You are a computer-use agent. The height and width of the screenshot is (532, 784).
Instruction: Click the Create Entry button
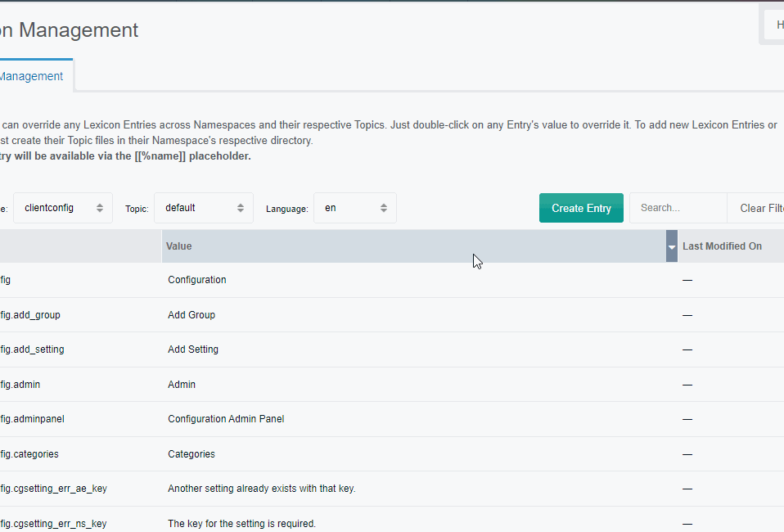click(581, 208)
